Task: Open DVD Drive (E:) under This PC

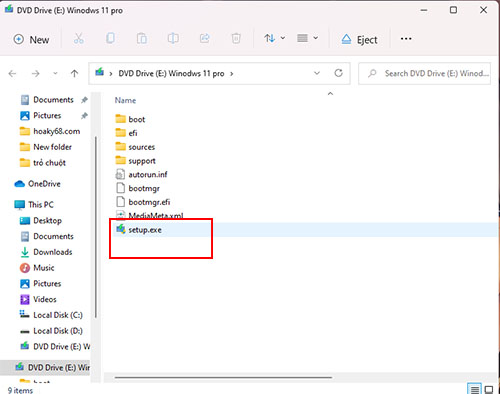Action: pyautogui.click(x=55, y=347)
